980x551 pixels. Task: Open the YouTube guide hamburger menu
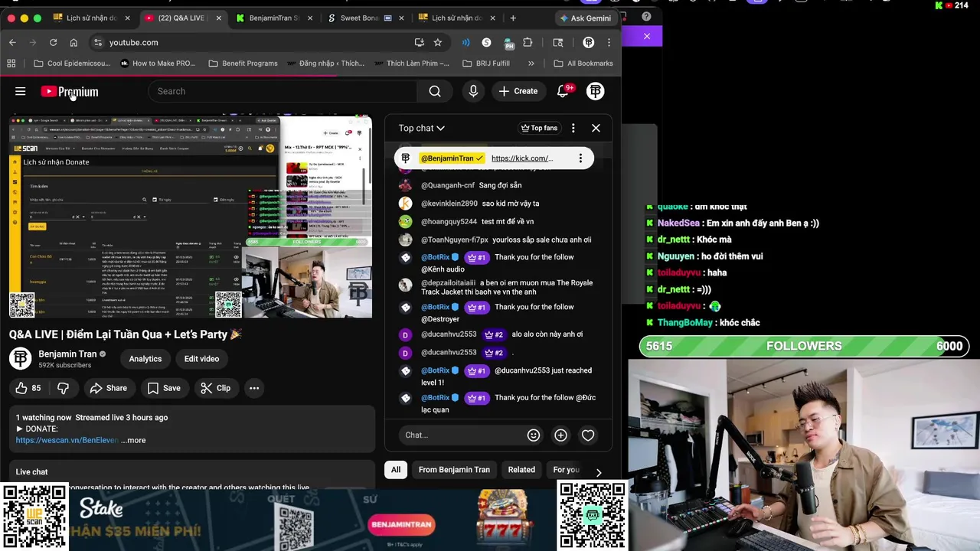(x=21, y=91)
